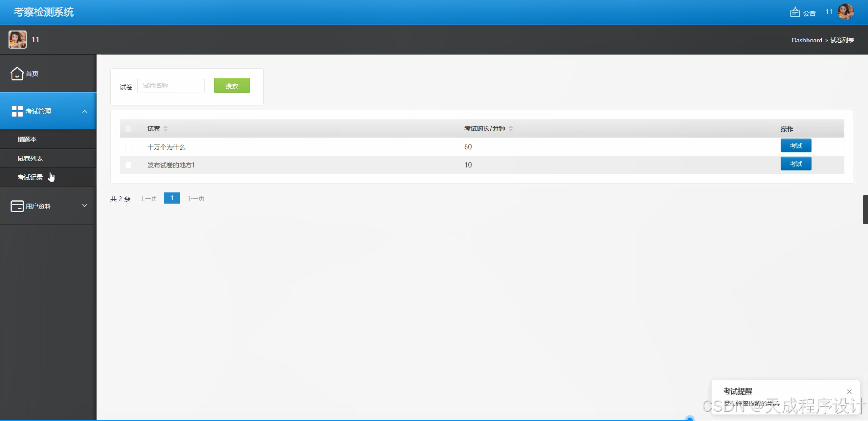
Task: Click the 60 duration cell
Action: pos(468,147)
